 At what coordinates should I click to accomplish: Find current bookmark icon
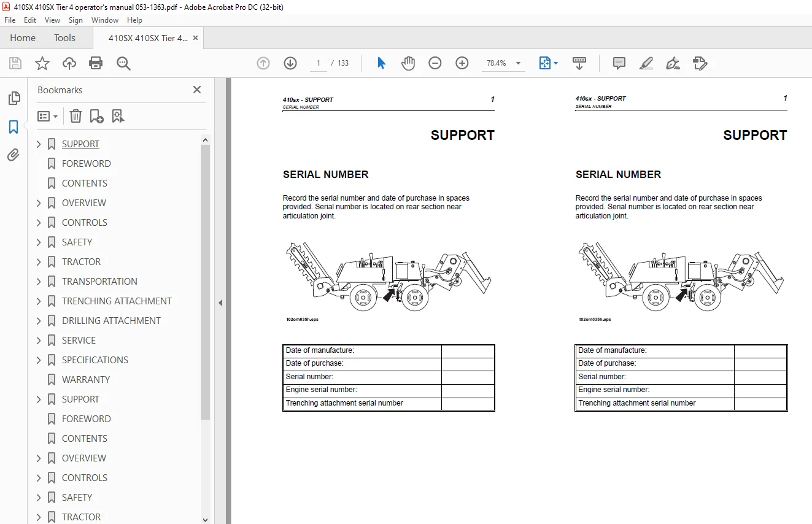[x=118, y=116]
